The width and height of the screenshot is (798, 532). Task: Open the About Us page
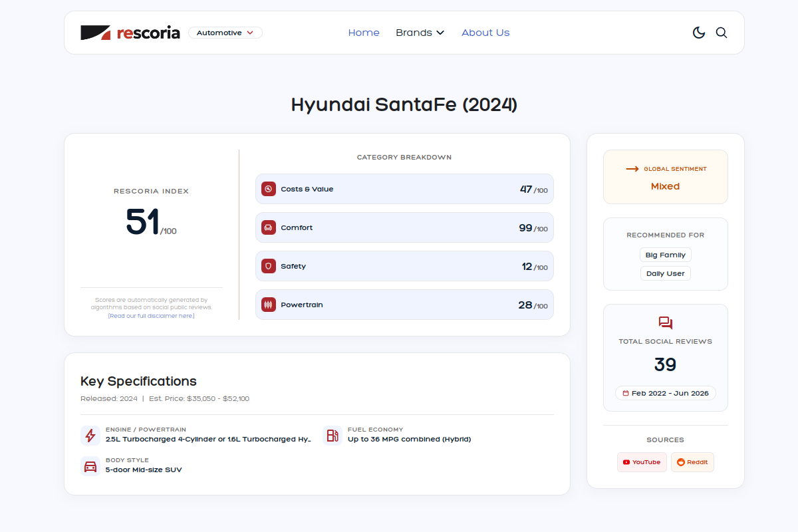[485, 33]
